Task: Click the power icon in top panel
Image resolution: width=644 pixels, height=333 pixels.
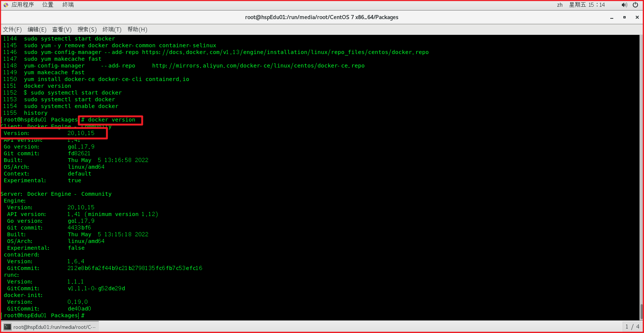Action: coord(635,5)
